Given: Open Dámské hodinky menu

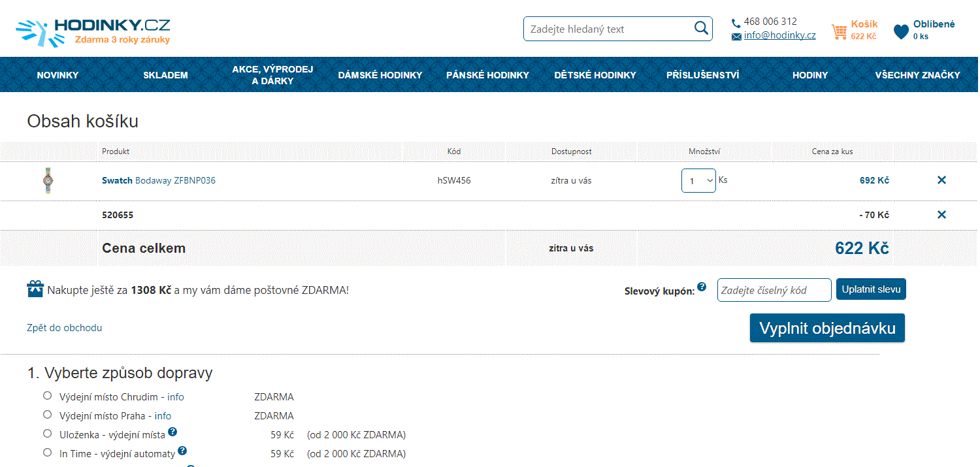Looking at the screenshot, I should (x=380, y=75).
